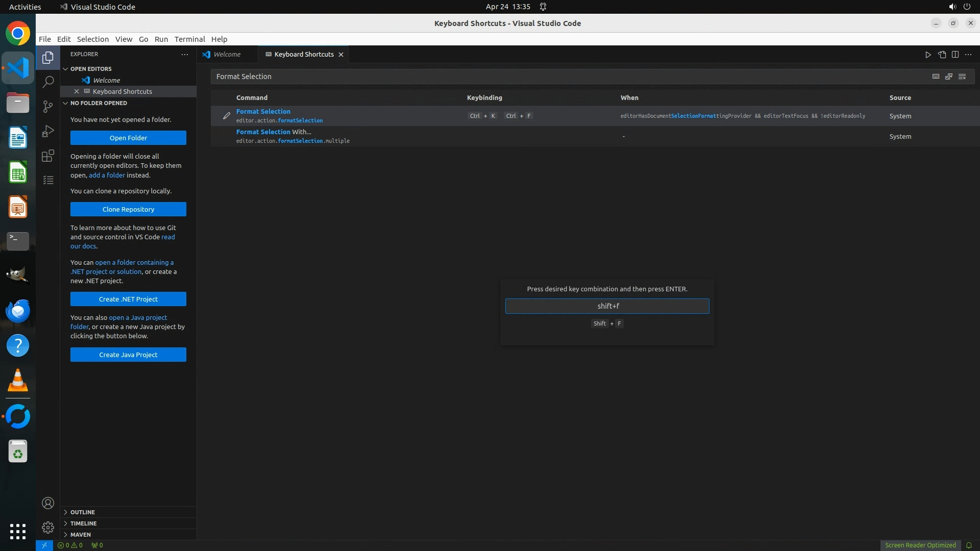Expand the Outline section

coord(83,512)
